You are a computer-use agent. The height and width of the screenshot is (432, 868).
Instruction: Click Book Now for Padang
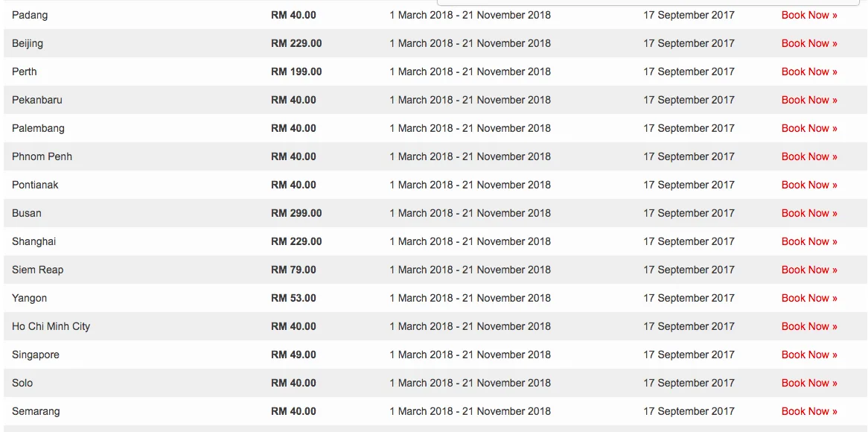click(808, 15)
